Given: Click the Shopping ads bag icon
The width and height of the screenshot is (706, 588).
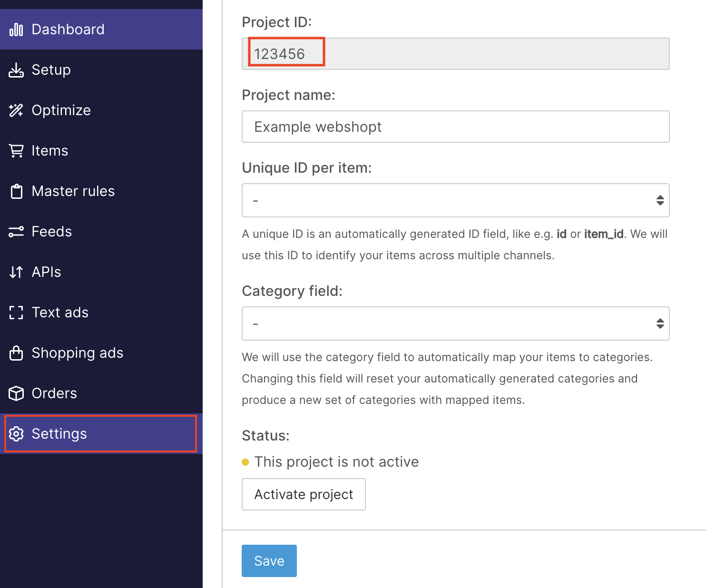Looking at the screenshot, I should tap(16, 353).
